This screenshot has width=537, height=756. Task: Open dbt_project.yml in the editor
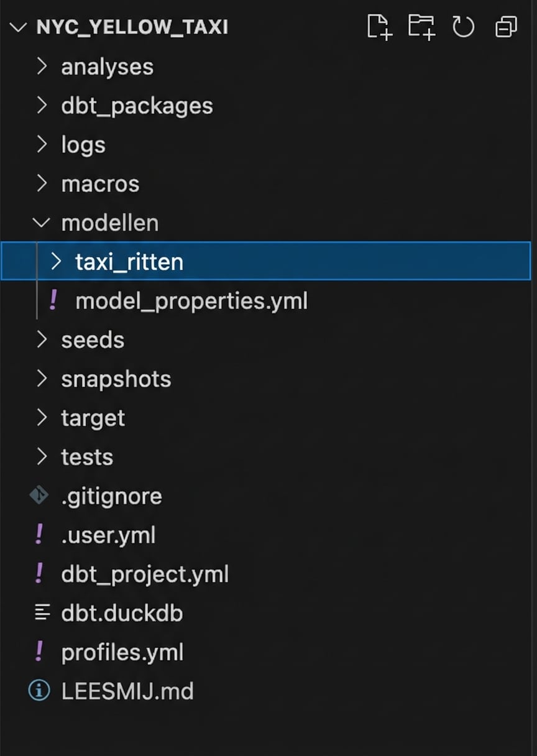145,574
